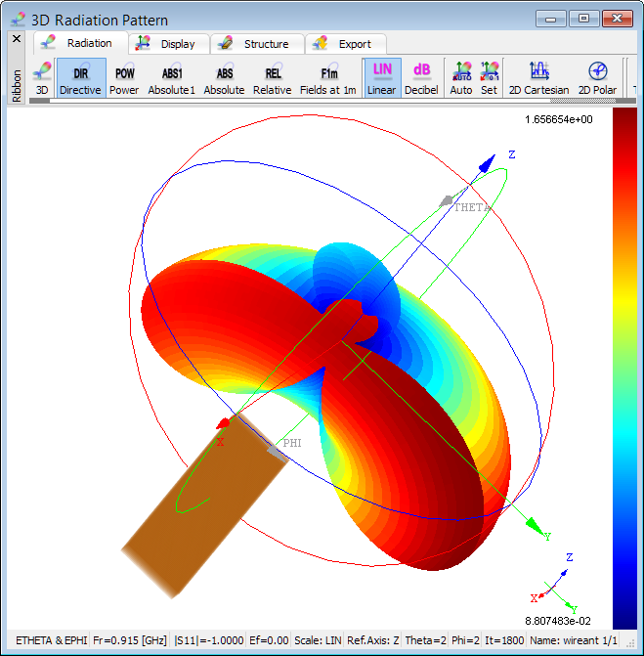Toggle the Directive pattern mode
Viewport: 644px width, 656px height.
(x=80, y=78)
